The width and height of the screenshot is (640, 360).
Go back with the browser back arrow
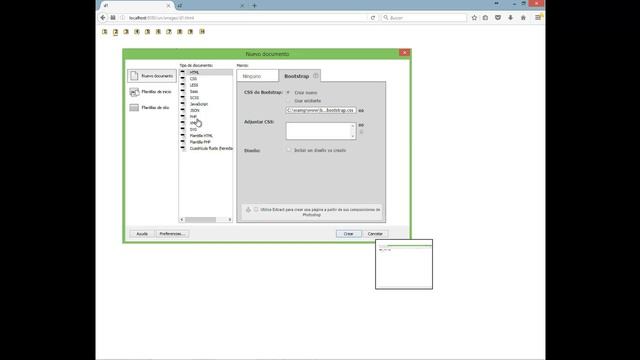[103, 18]
